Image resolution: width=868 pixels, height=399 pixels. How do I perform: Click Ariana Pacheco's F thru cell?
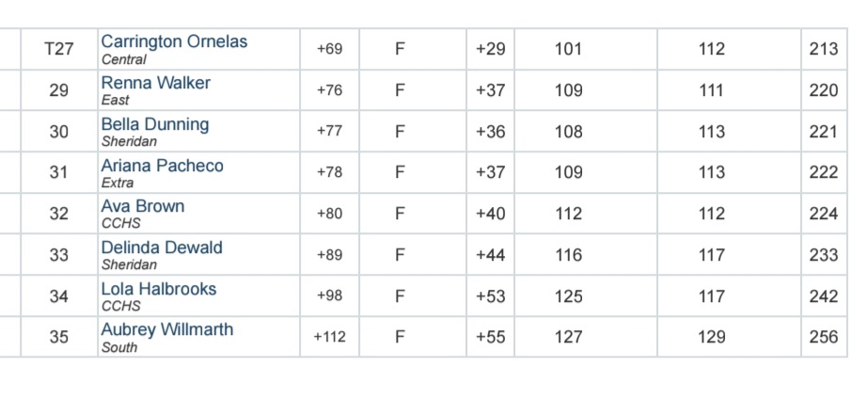(401, 172)
